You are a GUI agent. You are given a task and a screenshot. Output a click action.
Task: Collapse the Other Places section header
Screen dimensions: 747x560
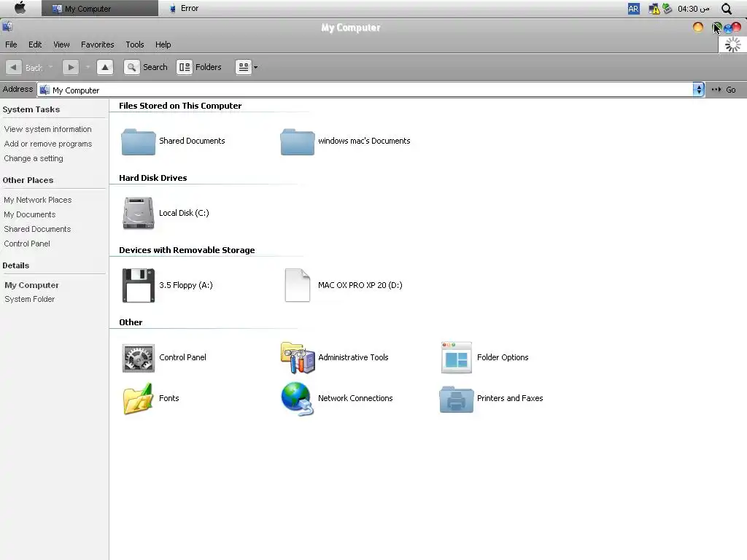point(28,180)
